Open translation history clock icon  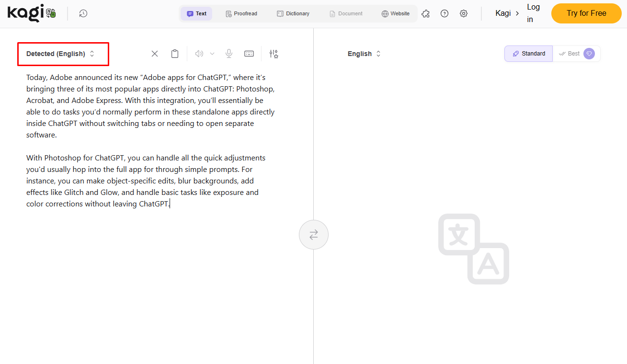tap(83, 13)
